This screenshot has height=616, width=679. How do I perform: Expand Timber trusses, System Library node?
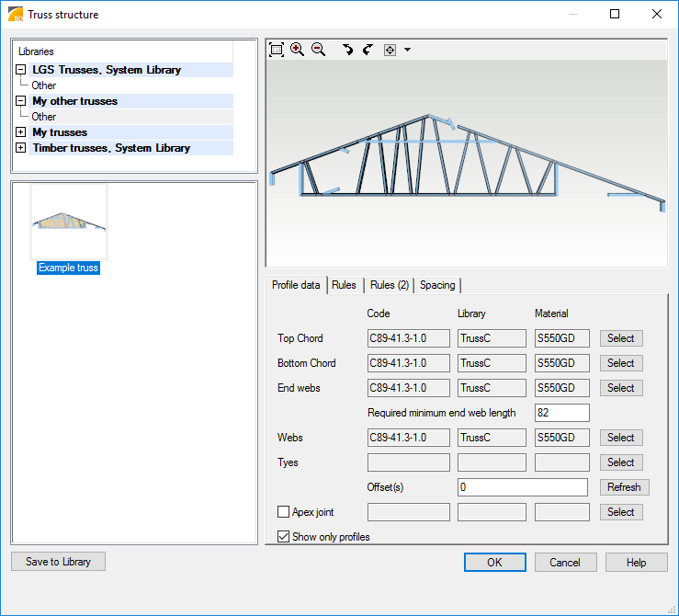click(x=20, y=148)
